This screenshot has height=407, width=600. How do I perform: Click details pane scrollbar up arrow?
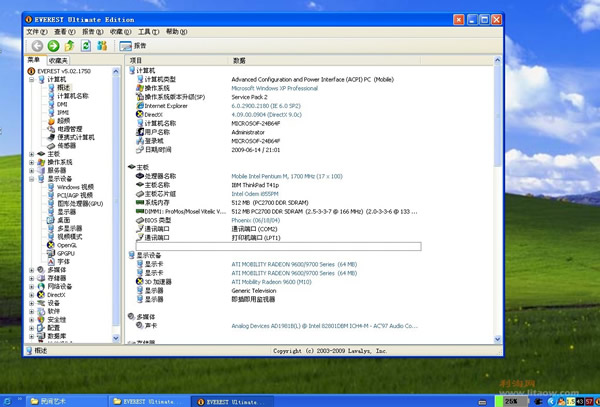pos(497,60)
